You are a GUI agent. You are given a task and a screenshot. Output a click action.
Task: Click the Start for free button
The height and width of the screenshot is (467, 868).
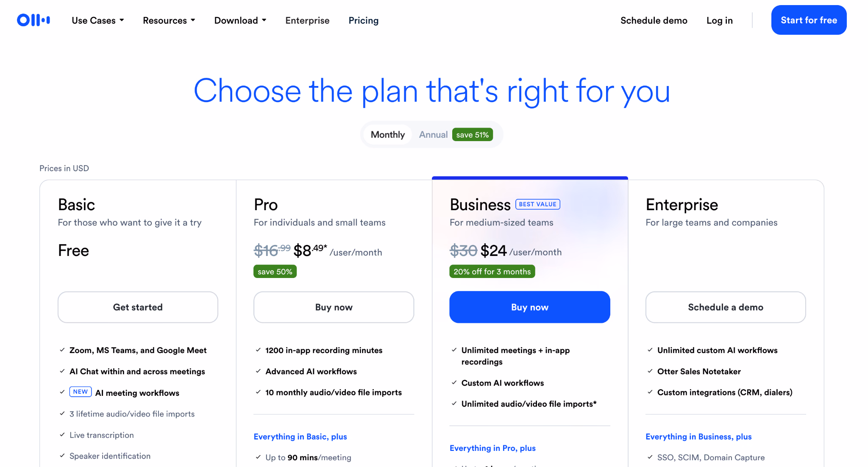[x=809, y=20]
